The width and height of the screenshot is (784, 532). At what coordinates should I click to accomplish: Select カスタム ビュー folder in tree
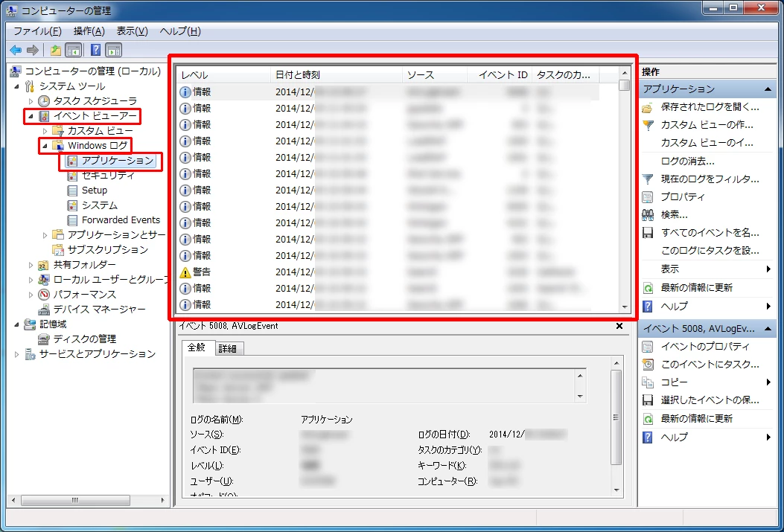100,131
